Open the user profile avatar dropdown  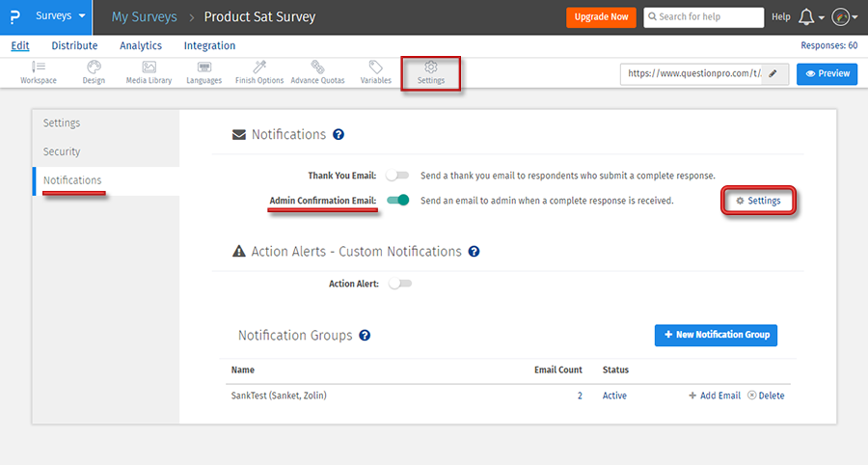point(842,17)
